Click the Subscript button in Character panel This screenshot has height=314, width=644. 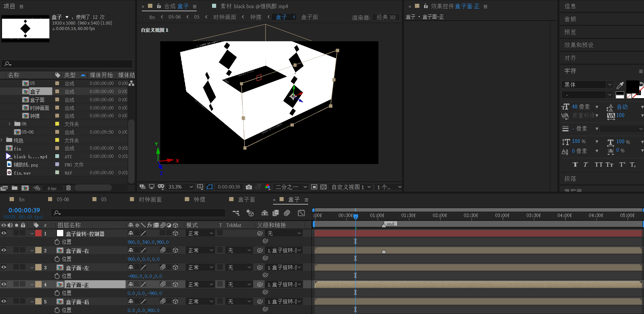point(633,165)
